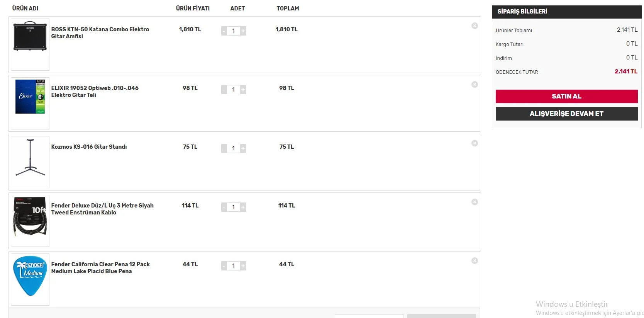Edit quantity field for ELIXIR strings
The width and height of the screenshot is (644, 318).
(x=233, y=90)
